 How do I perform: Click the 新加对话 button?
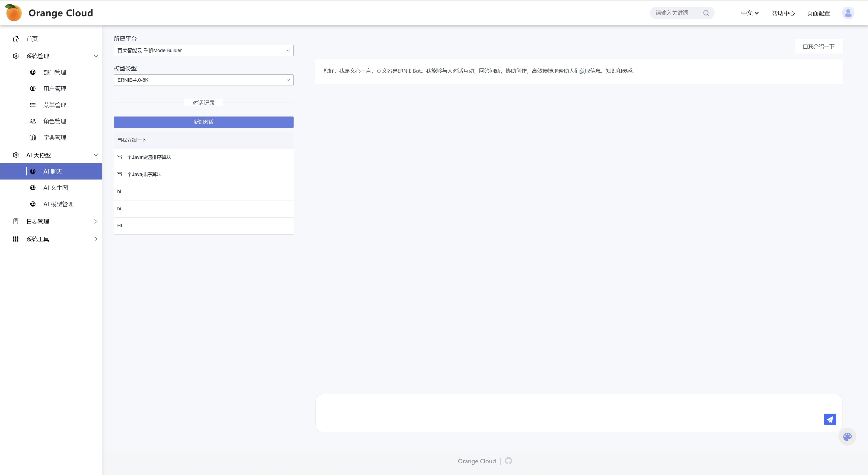pyautogui.click(x=204, y=122)
